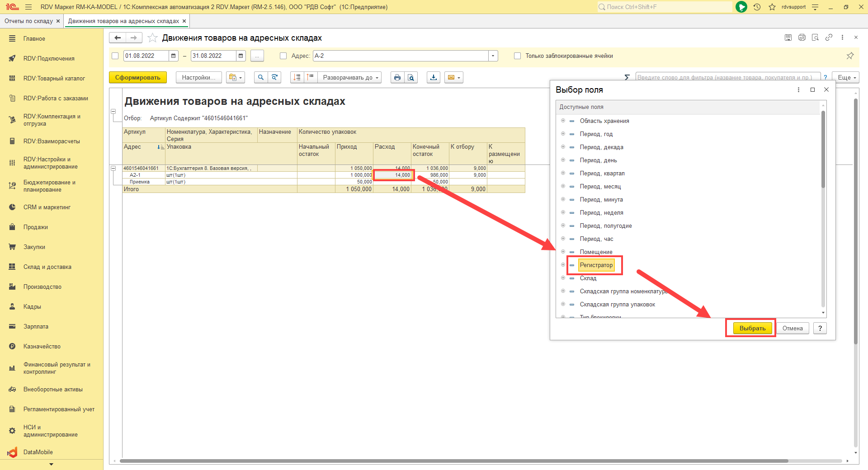Open Разворачивать до dropdown

point(350,78)
